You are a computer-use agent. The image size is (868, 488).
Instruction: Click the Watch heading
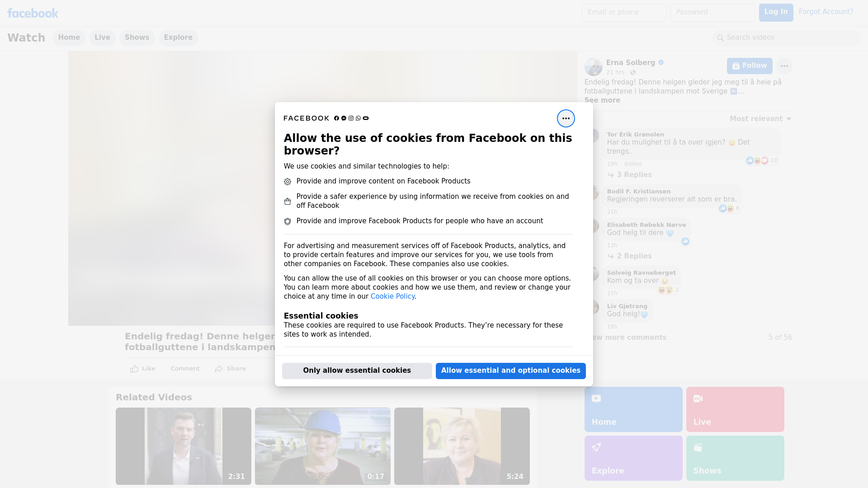[x=26, y=38]
